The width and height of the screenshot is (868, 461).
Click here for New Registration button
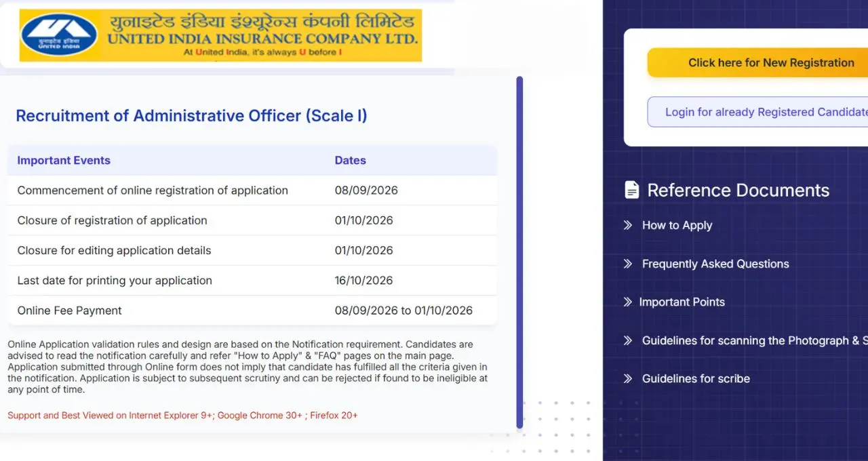757,62
